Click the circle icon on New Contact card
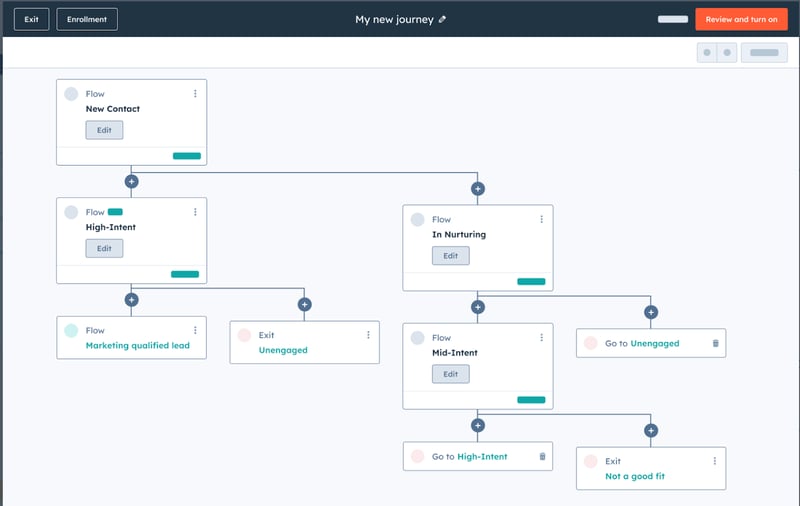This screenshot has width=800, height=506. [x=71, y=94]
